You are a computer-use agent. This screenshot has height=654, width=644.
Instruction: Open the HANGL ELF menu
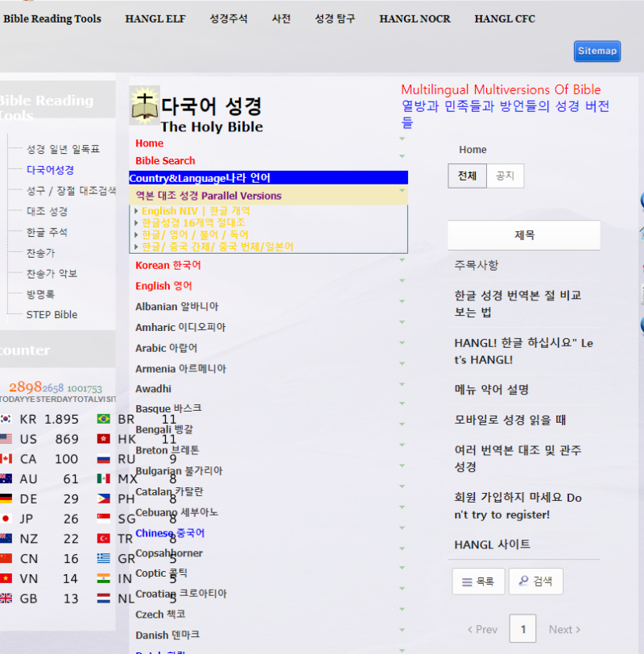(155, 19)
